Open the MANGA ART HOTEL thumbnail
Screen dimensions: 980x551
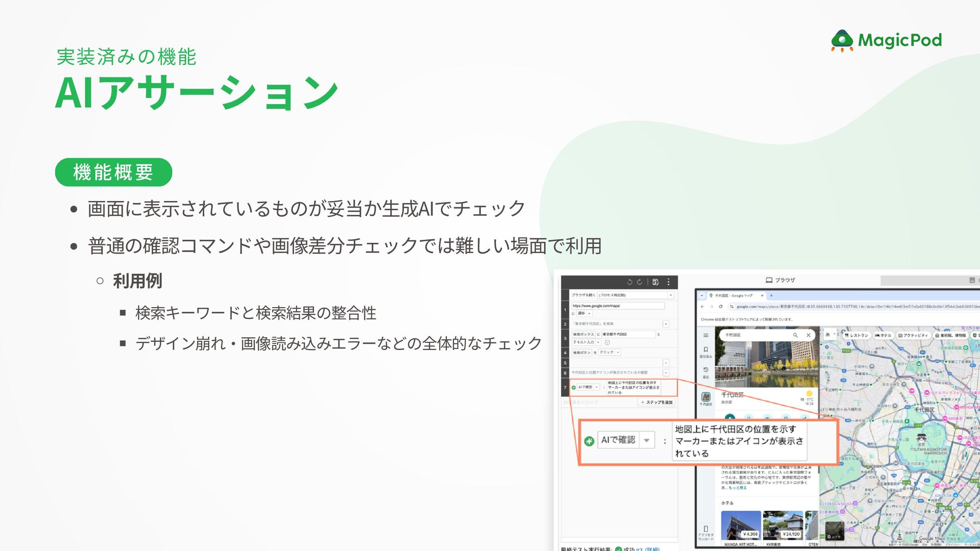point(741,525)
